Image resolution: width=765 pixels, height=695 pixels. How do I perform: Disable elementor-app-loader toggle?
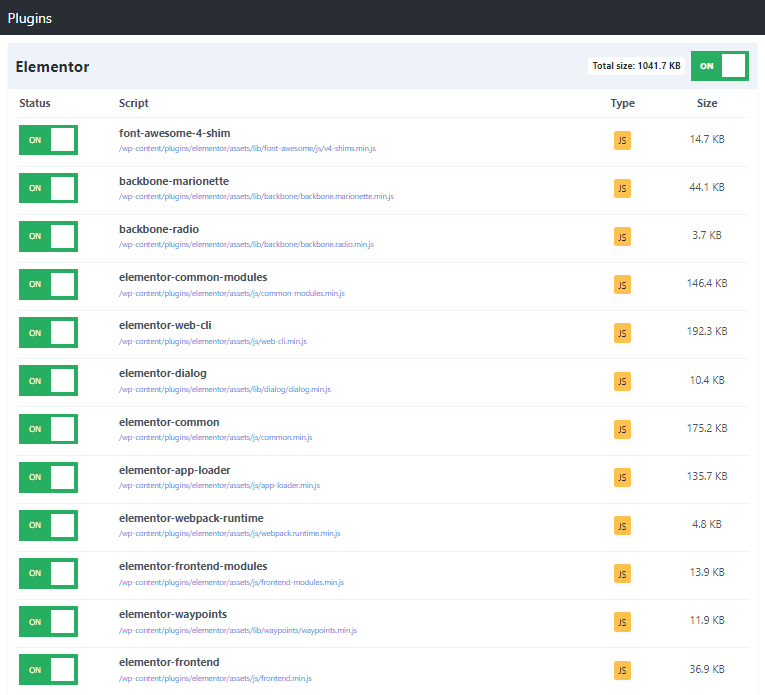tap(48, 477)
